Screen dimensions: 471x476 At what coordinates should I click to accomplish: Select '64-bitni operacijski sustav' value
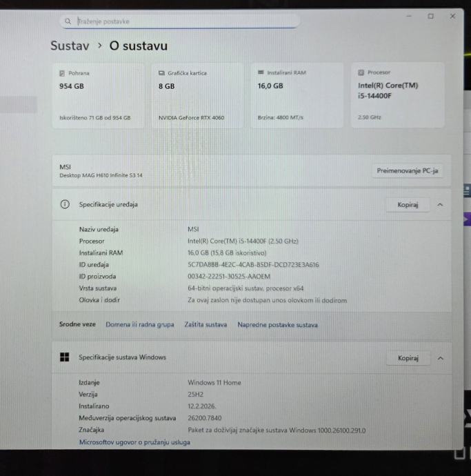tap(245, 288)
